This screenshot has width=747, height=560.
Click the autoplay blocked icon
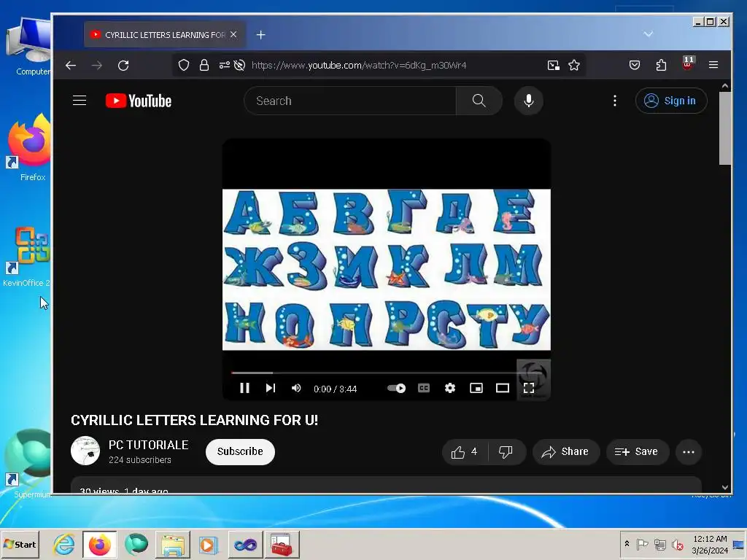(x=239, y=65)
